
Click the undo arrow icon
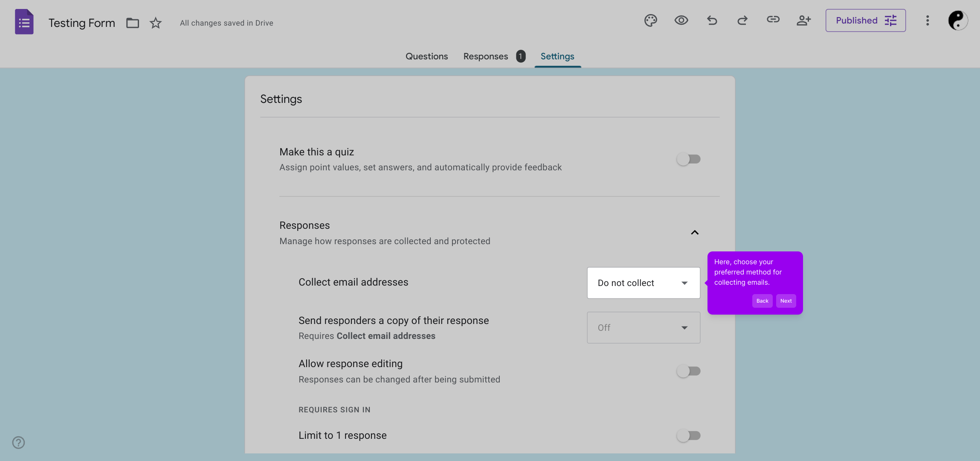click(712, 20)
